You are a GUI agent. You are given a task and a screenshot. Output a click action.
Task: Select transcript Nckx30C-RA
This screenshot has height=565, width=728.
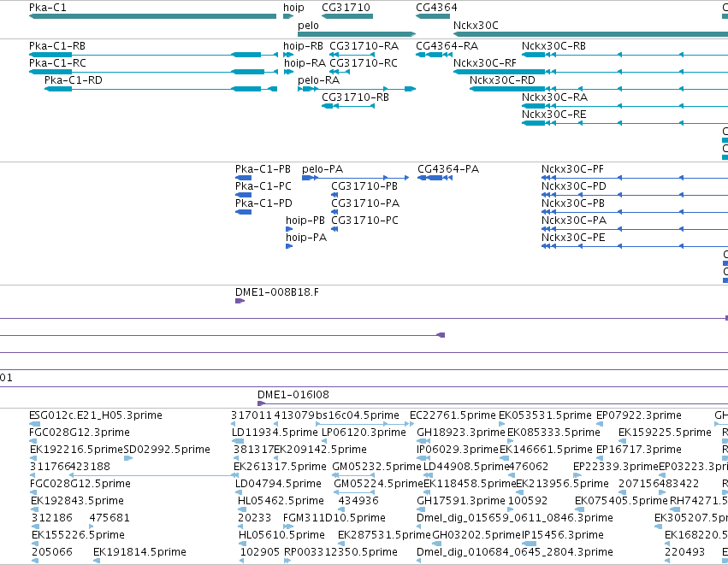(x=624, y=106)
